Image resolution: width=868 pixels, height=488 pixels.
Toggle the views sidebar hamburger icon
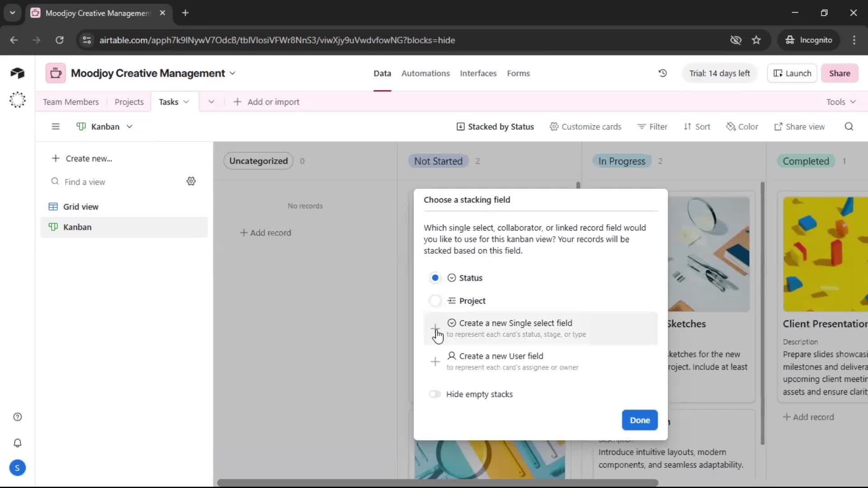(56, 127)
